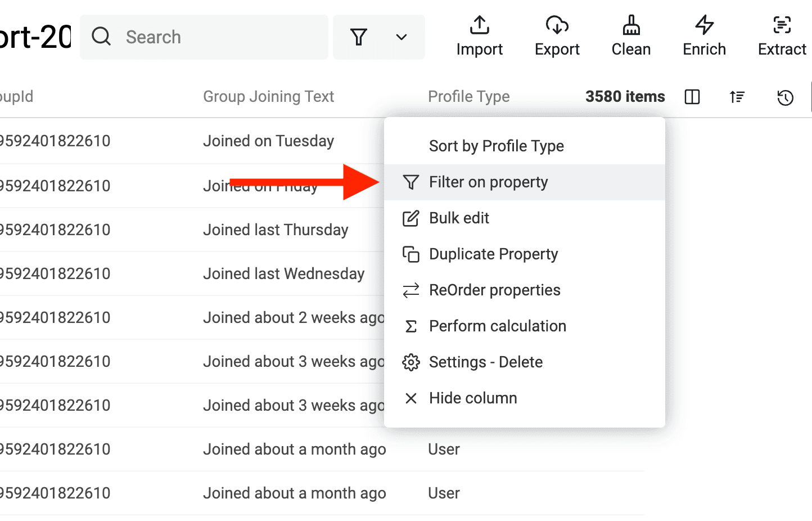Choose Perform calculation from menu
The image size is (812, 521).
coord(497,326)
